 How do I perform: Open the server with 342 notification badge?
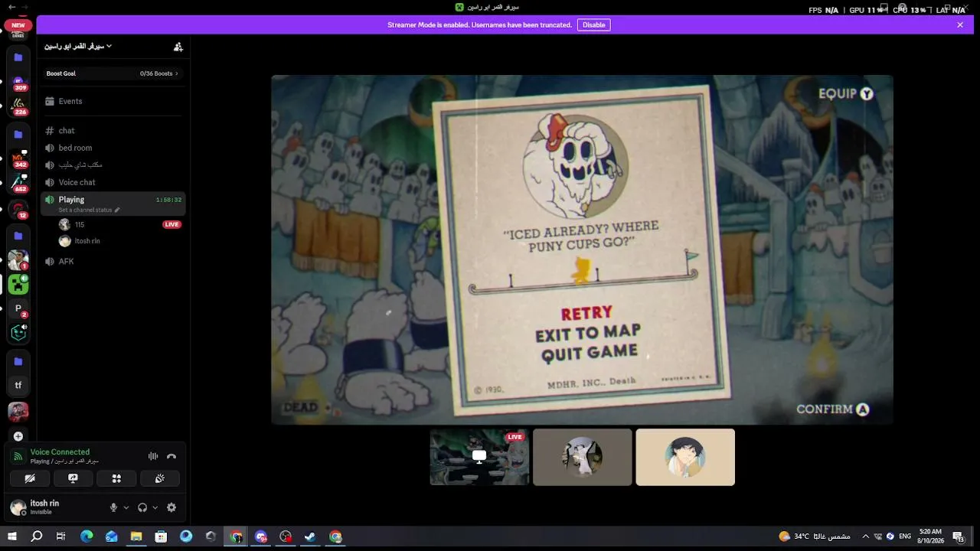point(18,159)
